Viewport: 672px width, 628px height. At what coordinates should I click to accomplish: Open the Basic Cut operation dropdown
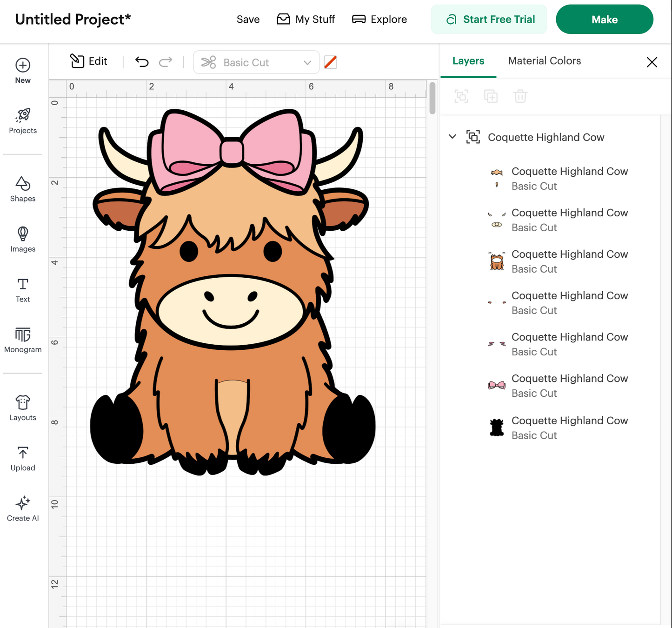pyautogui.click(x=256, y=62)
